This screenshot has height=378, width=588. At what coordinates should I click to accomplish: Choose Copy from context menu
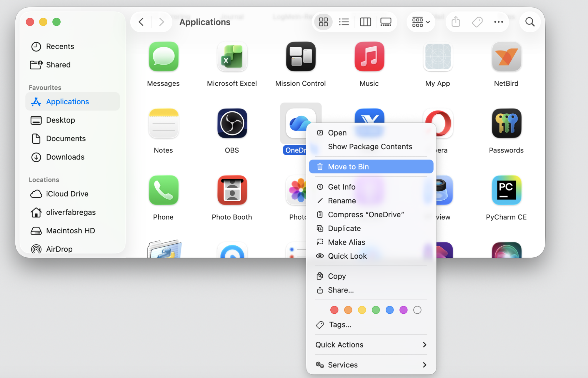(371, 276)
